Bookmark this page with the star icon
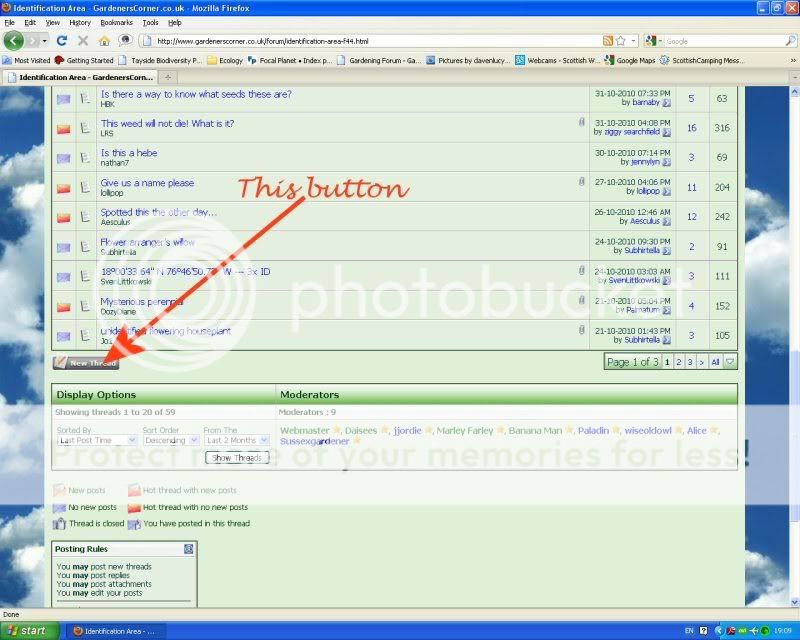Screen dimensions: 800x640 coord(622,41)
